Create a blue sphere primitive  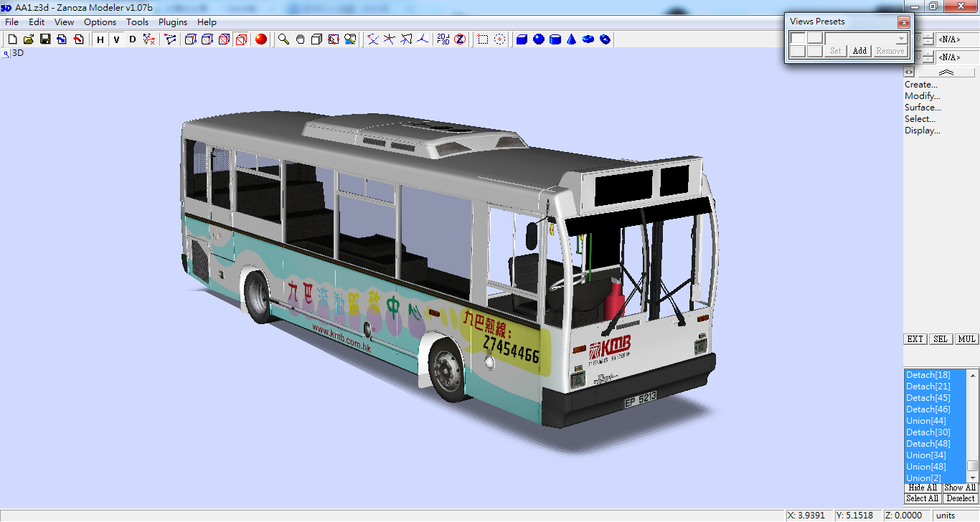539,39
